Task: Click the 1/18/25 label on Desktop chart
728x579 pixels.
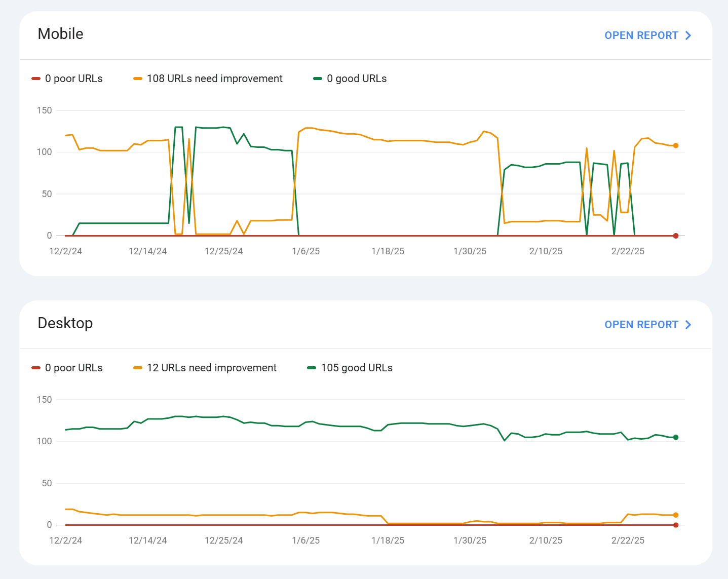Action: click(388, 541)
